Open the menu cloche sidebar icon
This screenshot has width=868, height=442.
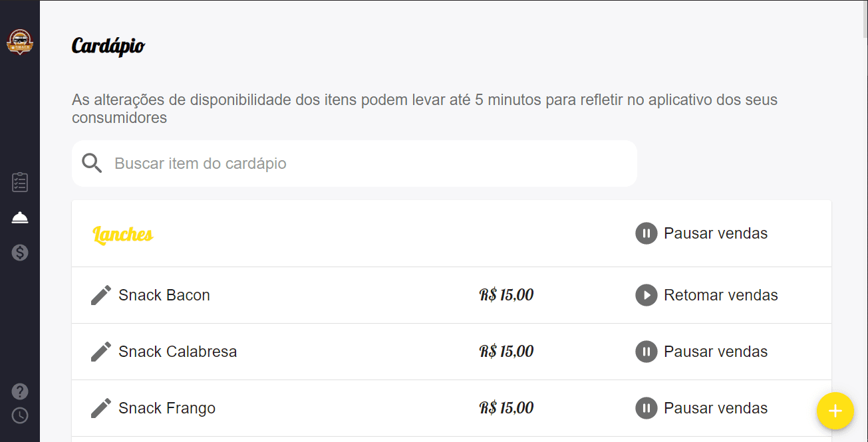pos(20,217)
